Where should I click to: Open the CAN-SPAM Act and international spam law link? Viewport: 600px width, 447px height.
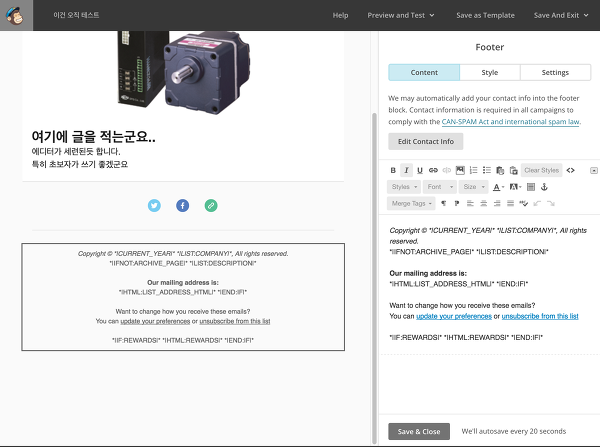pos(510,122)
